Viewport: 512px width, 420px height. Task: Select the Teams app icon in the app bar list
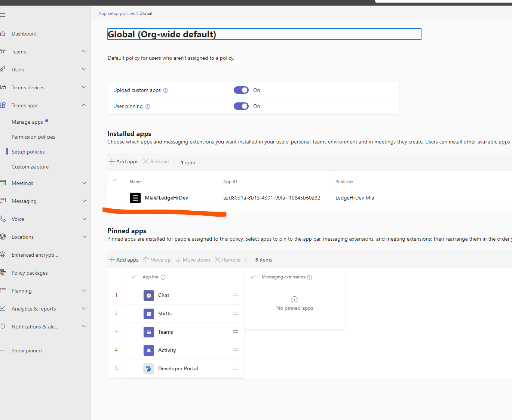point(148,332)
